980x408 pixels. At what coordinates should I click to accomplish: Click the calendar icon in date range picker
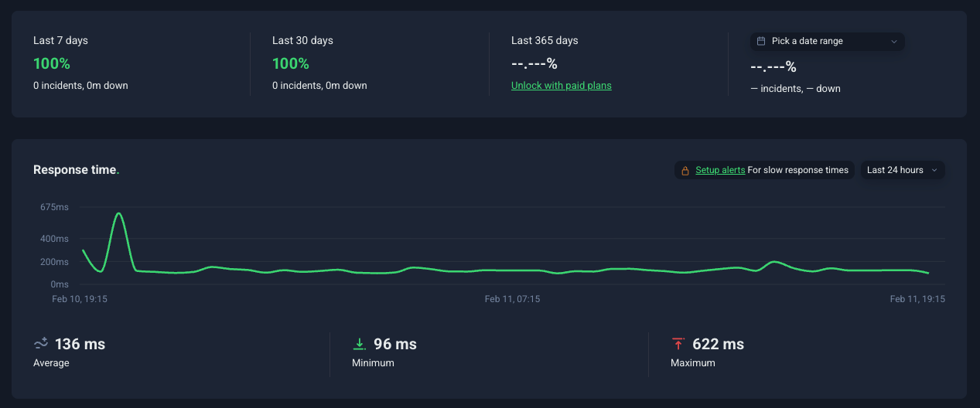761,41
